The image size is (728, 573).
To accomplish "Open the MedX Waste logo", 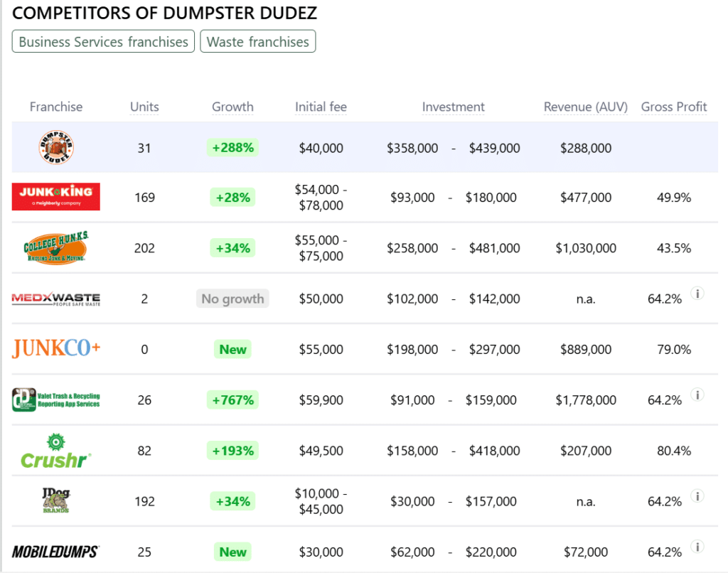I will (55, 299).
